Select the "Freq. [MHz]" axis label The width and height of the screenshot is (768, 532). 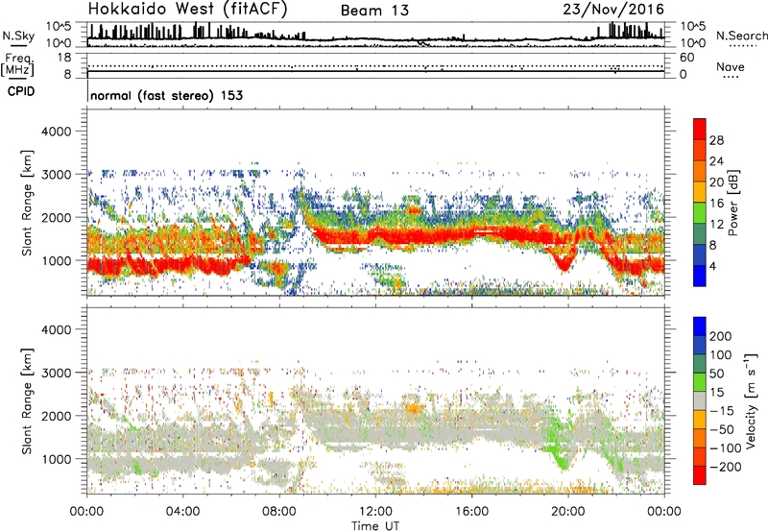[x=18, y=64]
